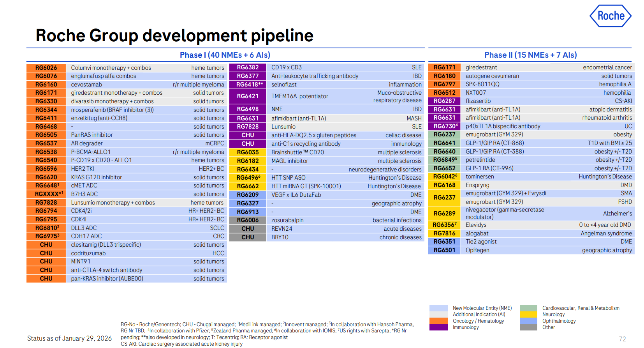Click the purple Immunology legend swatch
This screenshot has width=644, height=348.
[438, 327]
